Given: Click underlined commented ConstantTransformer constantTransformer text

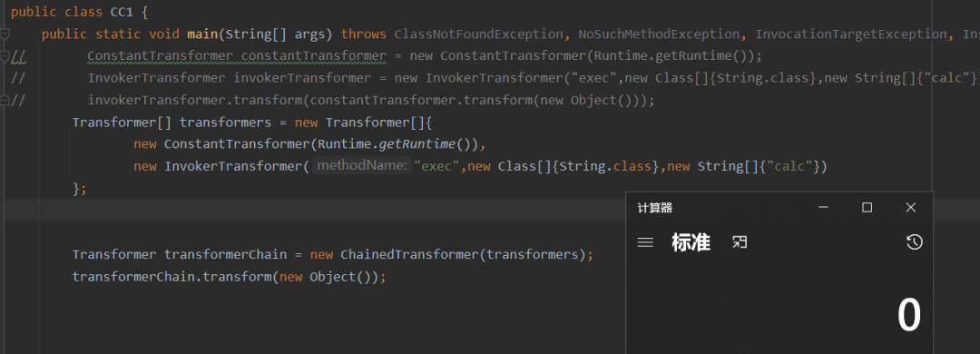Looking at the screenshot, I should click(x=237, y=56).
